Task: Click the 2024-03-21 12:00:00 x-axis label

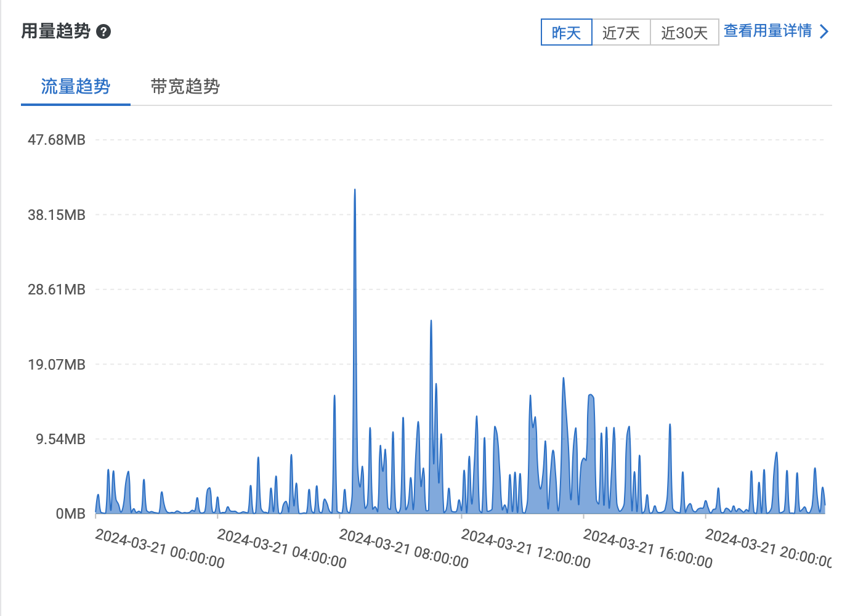Action: 525,548
